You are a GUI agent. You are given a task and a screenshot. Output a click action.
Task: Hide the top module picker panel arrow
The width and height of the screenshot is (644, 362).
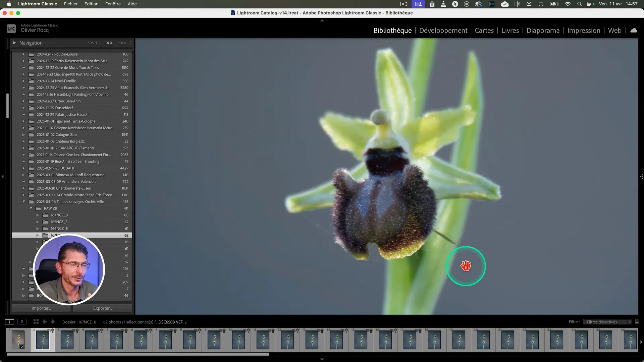(x=322, y=20)
